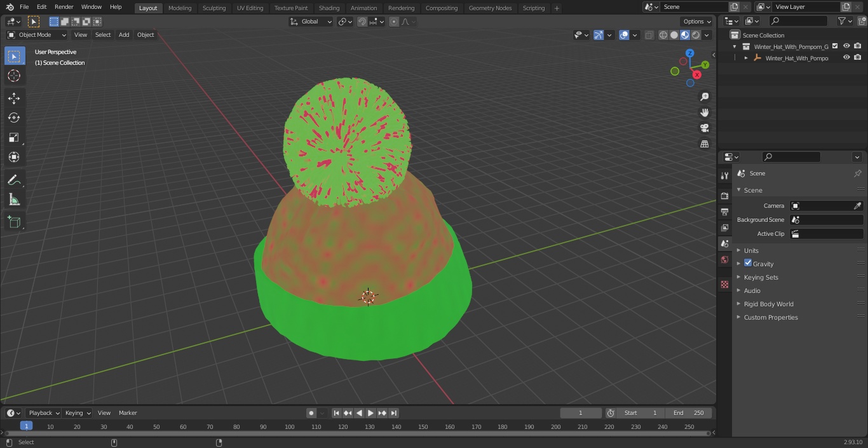Image resolution: width=868 pixels, height=448 pixels.
Task: Toggle proportional editing
Action: (394, 22)
